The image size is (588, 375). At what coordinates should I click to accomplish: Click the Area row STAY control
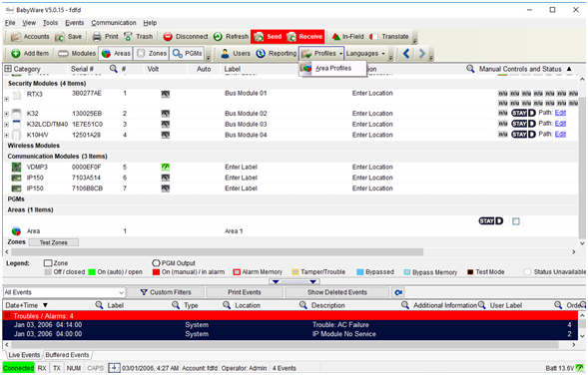point(486,221)
